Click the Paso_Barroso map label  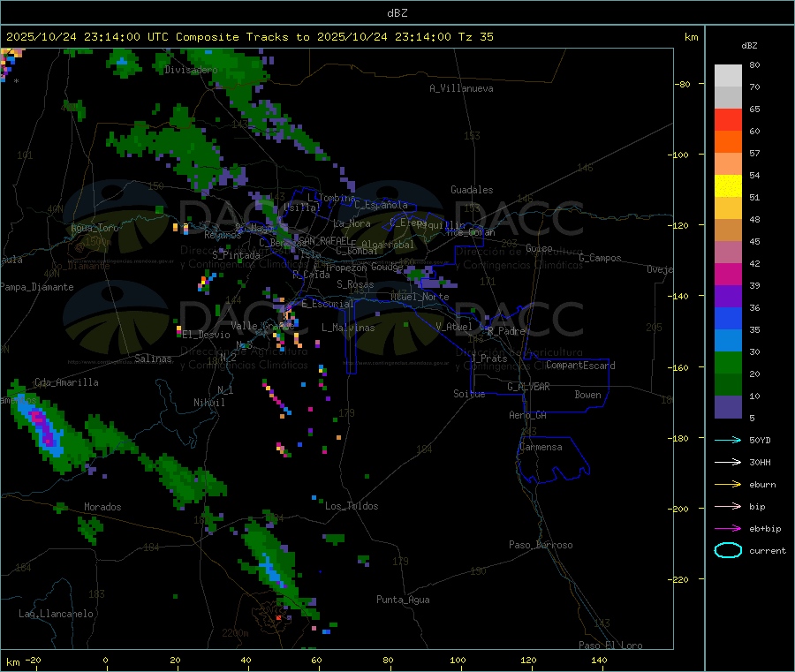click(541, 545)
